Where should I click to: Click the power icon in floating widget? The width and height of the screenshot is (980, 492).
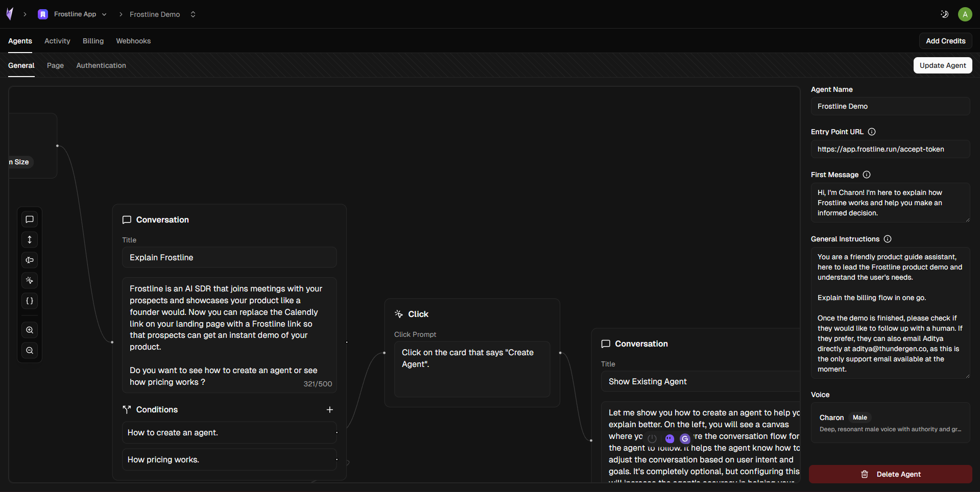652,438
